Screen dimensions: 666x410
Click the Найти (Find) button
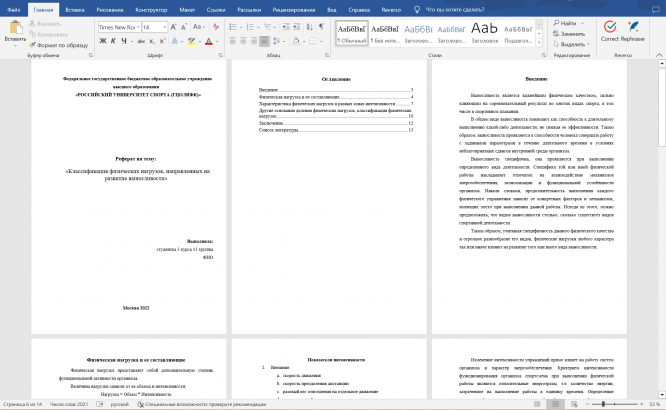pyautogui.click(x=569, y=23)
